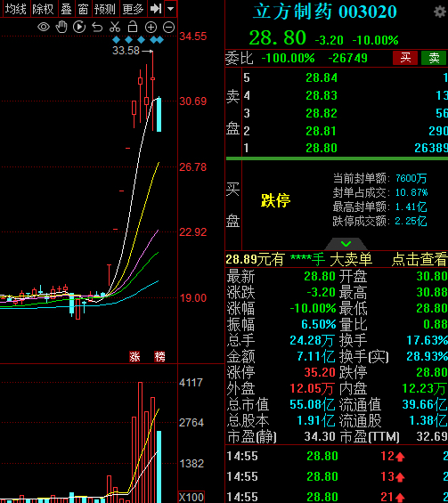Toggle the lock icon in chart toolbar
448x503 pixels.
tap(133, 27)
